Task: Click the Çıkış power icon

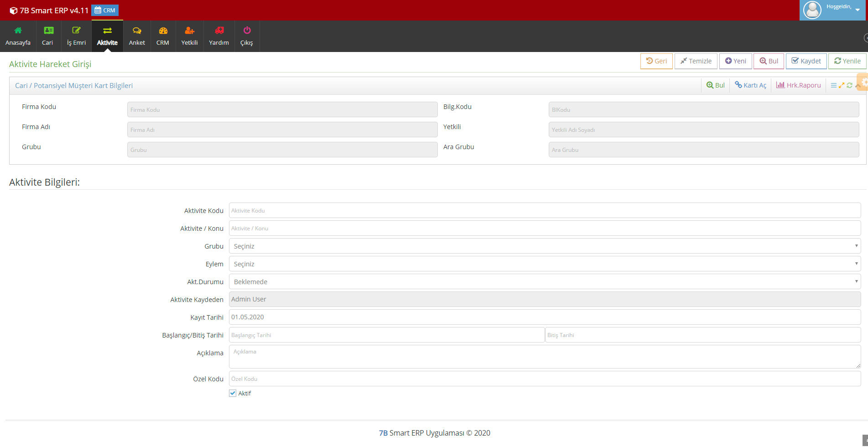Action: pyautogui.click(x=247, y=31)
